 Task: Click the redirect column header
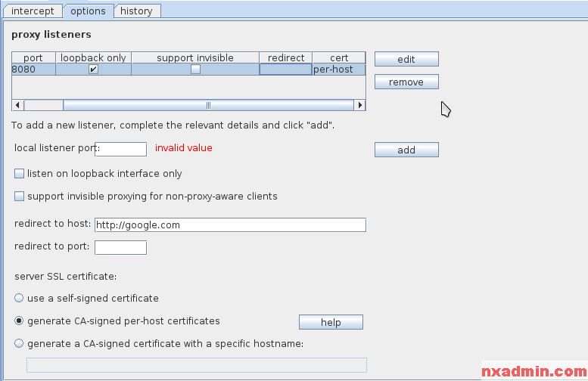coord(286,57)
